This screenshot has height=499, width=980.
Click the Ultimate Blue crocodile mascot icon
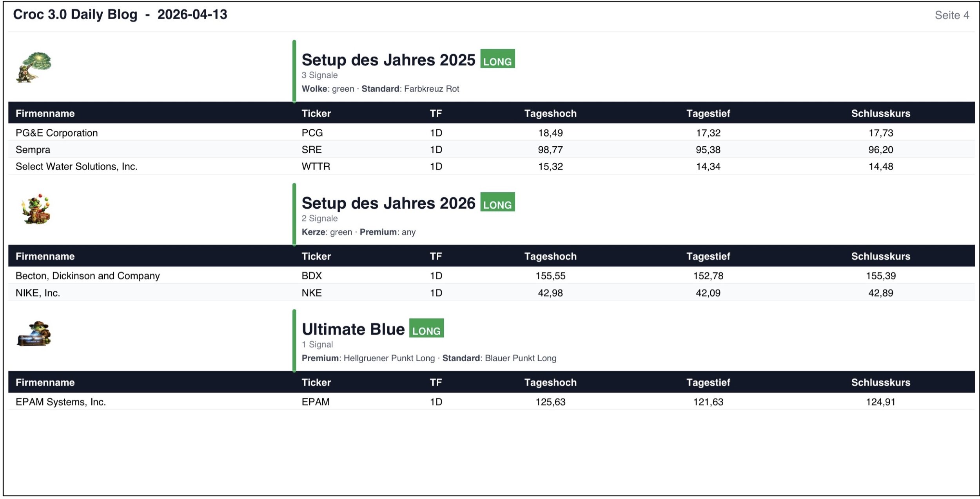point(34,334)
